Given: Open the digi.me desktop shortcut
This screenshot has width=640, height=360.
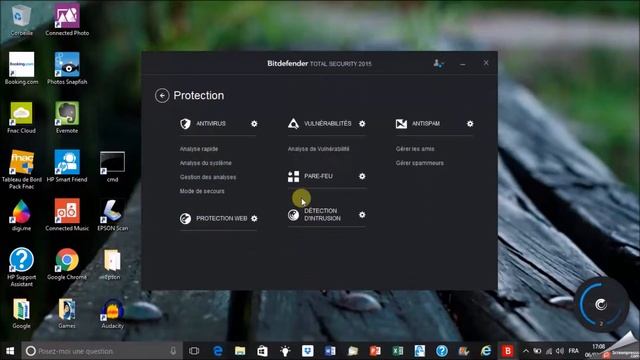Looking at the screenshot, I should 21,215.
